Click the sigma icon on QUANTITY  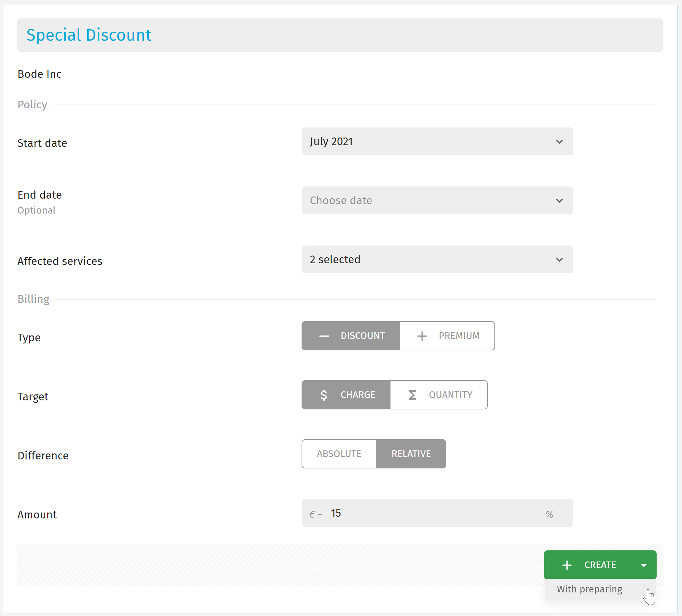pyautogui.click(x=412, y=395)
